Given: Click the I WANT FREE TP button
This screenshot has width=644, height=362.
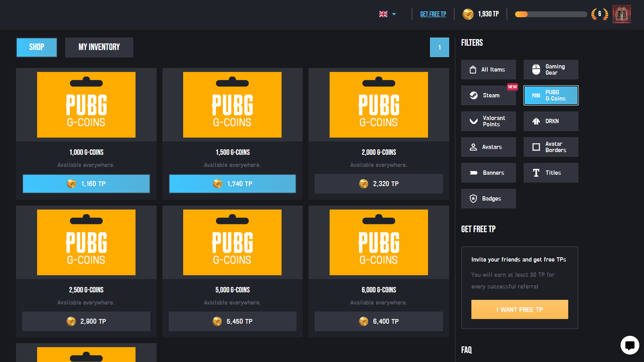Looking at the screenshot, I should 520,310.
